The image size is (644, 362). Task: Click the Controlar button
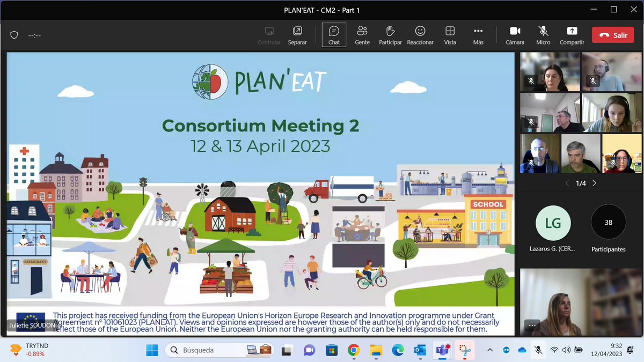click(x=269, y=35)
